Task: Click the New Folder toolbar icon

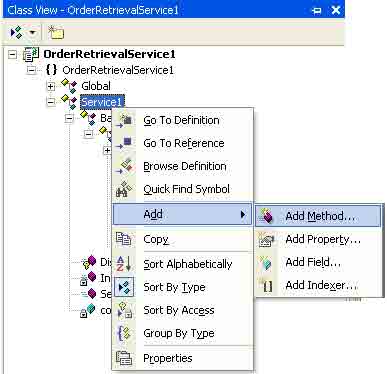Action: coord(56,33)
